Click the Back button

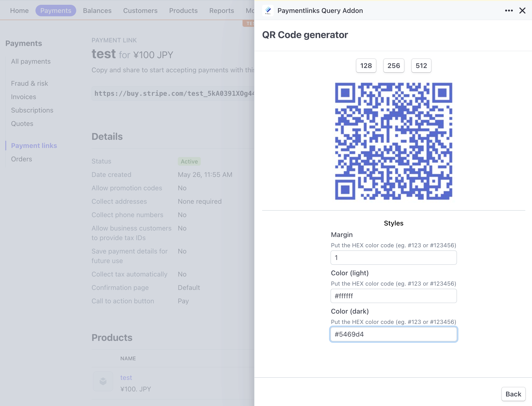click(x=513, y=394)
